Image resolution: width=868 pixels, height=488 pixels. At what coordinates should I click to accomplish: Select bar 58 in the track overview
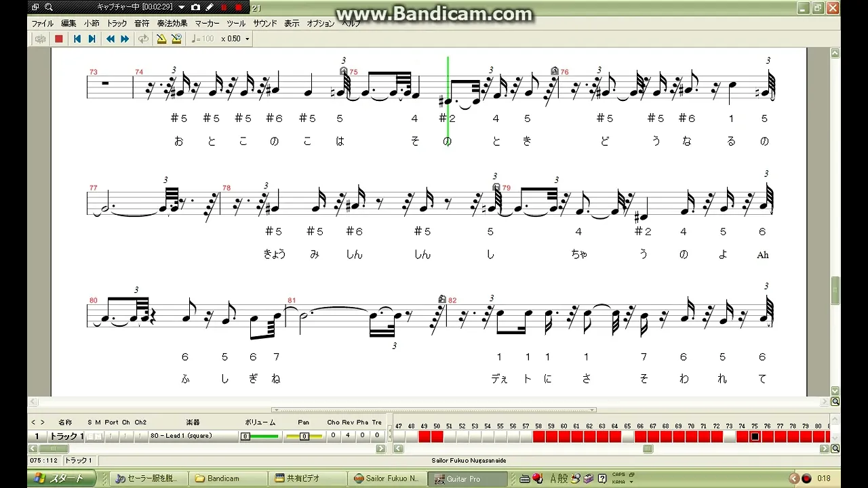point(539,436)
